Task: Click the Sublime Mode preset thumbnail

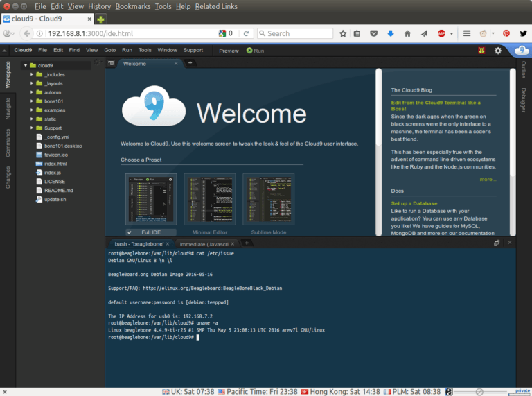Action: (269, 199)
